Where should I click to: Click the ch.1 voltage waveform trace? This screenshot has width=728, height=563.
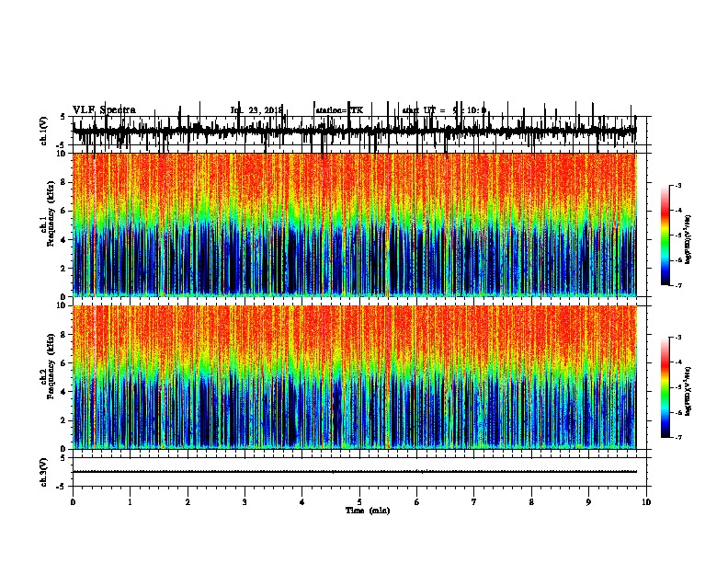pyautogui.click(x=354, y=132)
